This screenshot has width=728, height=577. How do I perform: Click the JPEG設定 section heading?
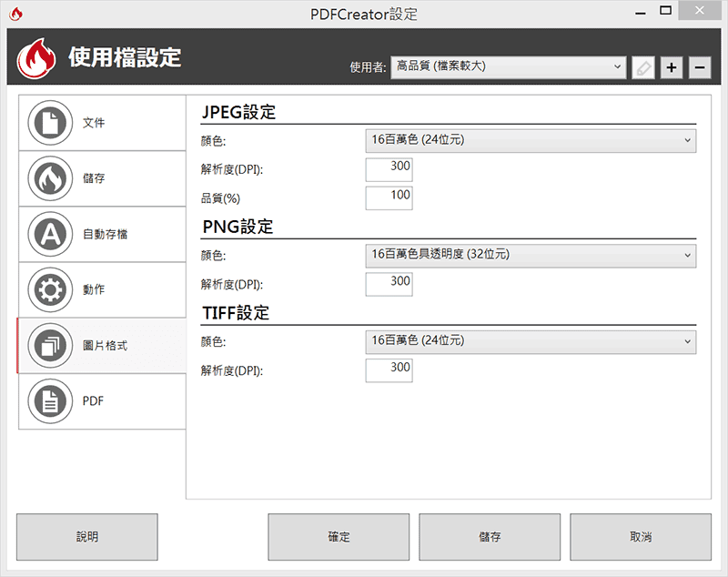(239, 112)
